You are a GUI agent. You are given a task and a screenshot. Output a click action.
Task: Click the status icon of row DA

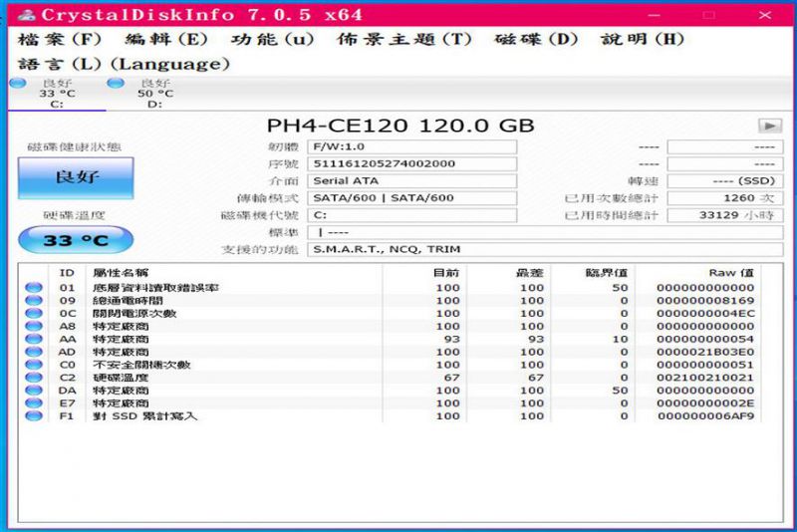point(34,391)
